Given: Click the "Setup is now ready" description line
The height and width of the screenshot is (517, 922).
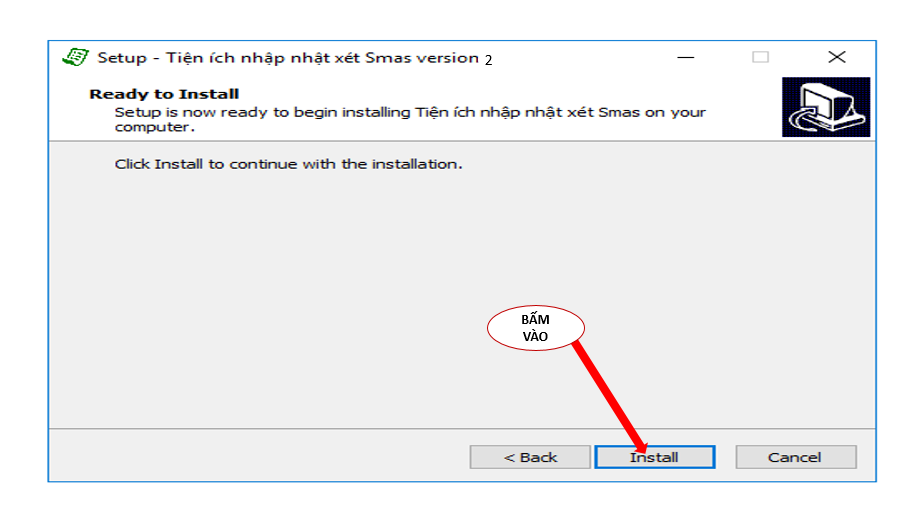Looking at the screenshot, I should [410, 112].
